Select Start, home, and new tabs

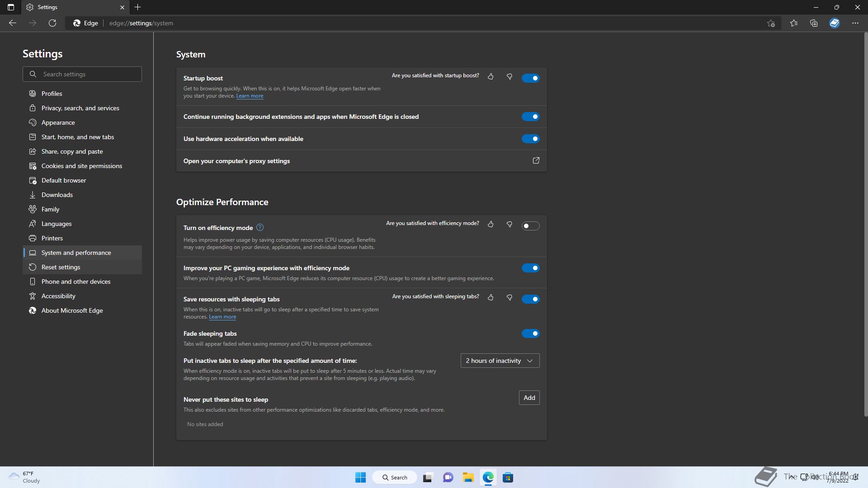coord(82,137)
